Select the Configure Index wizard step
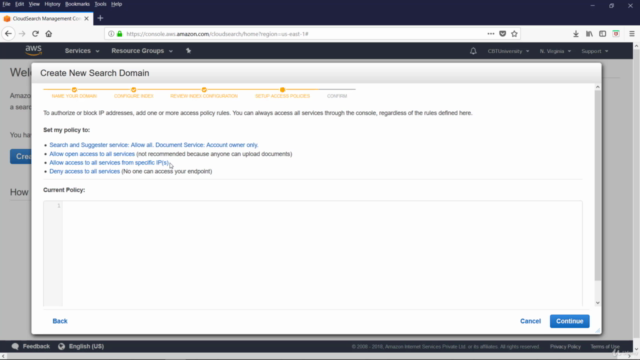The height and width of the screenshot is (360, 640). coord(133,93)
